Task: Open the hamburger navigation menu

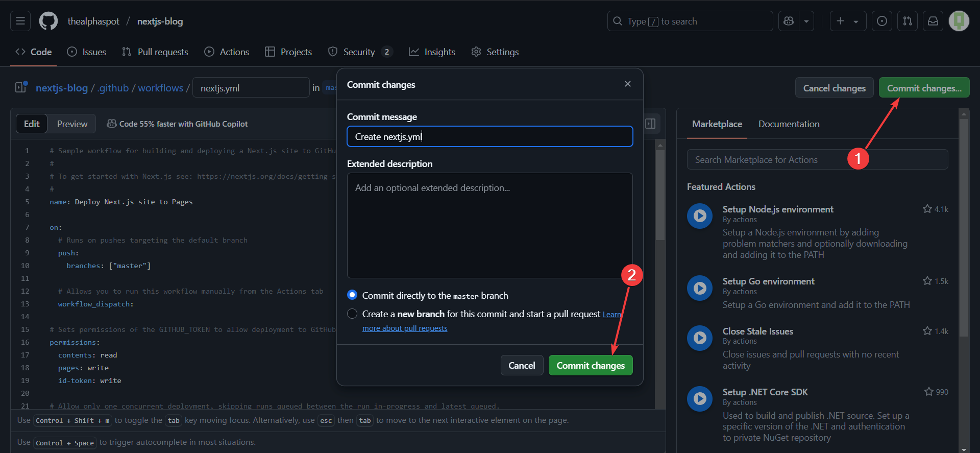Action: click(x=20, y=21)
